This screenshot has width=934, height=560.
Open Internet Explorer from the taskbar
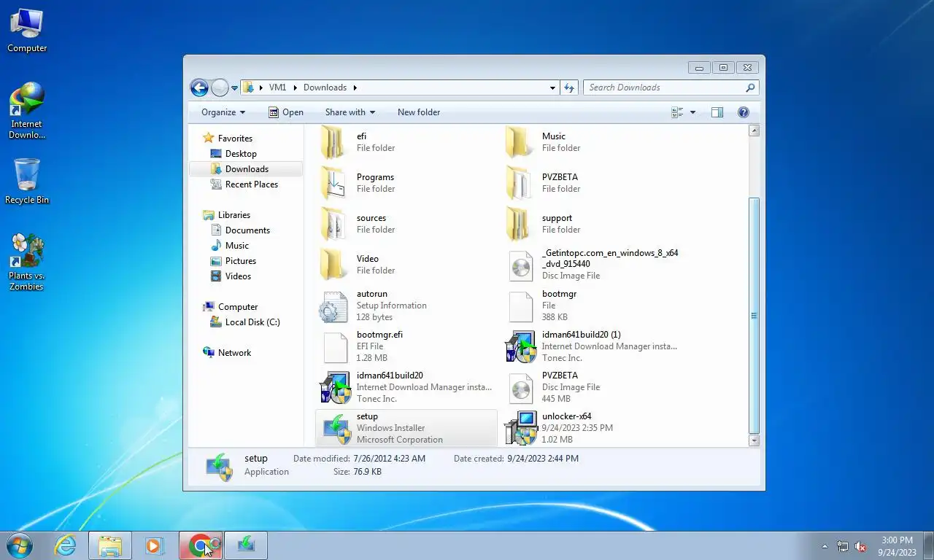(66, 545)
